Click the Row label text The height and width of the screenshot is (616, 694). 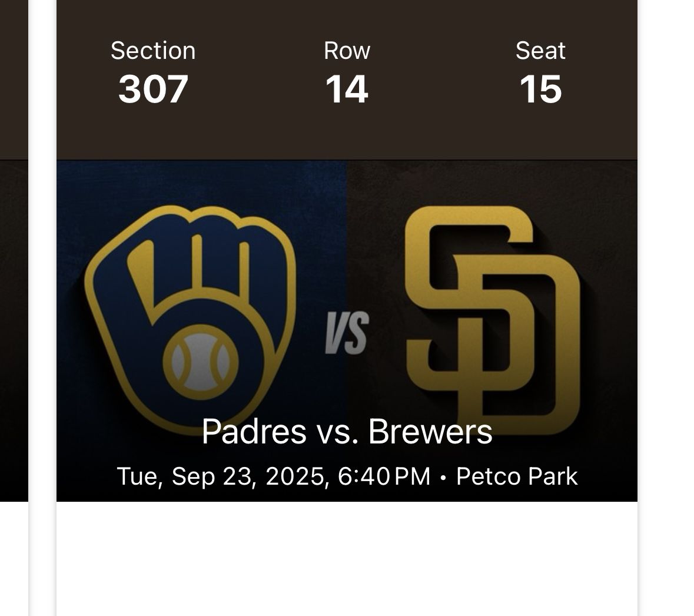[x=347, y=51]
